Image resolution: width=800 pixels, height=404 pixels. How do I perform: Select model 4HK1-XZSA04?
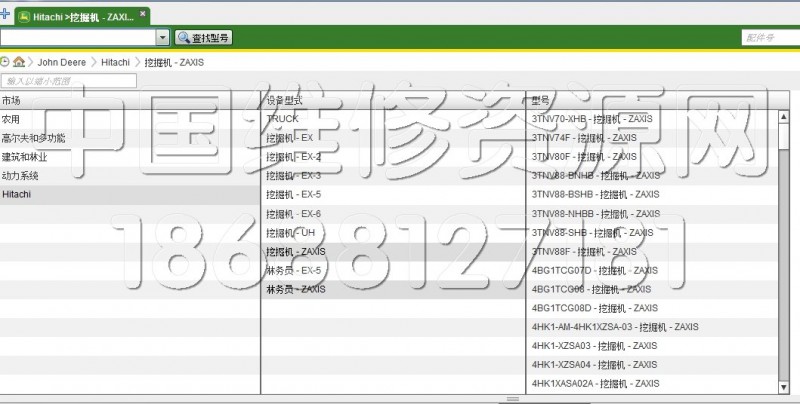click(x=652, y=365)
